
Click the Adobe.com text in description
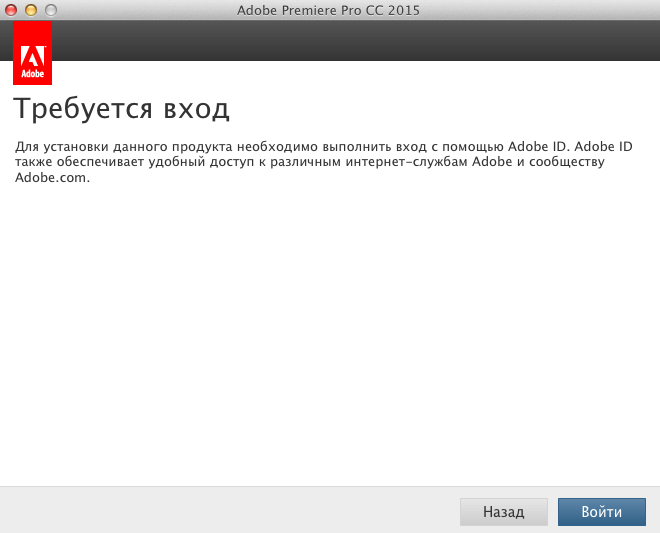pyautogui.click(x=51, y=178)
